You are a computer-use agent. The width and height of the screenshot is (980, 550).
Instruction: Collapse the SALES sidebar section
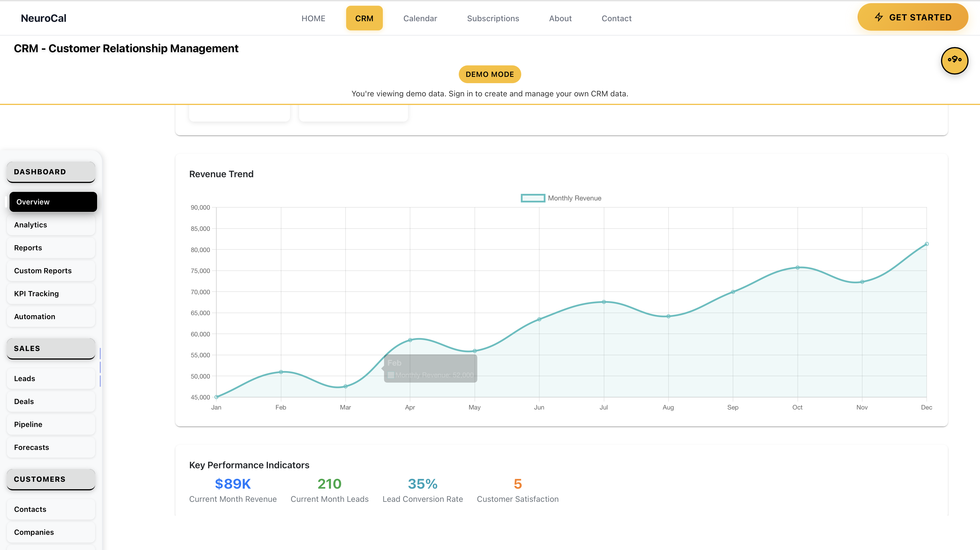point(51,349)
